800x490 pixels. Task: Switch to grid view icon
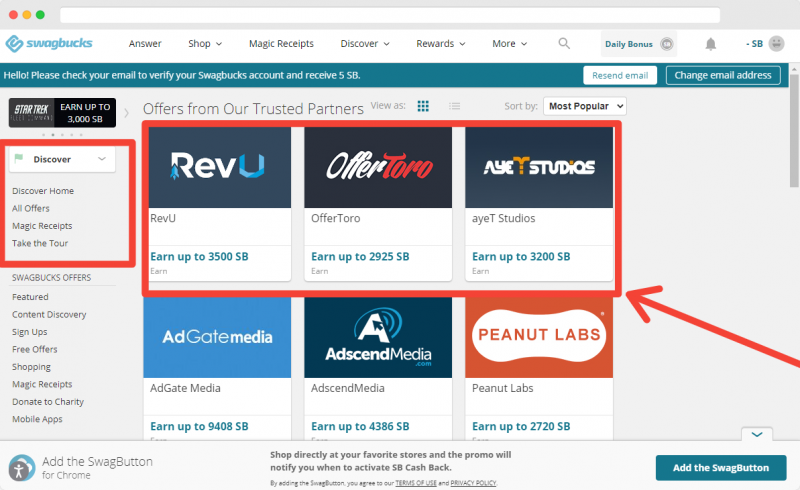point(423,106)
